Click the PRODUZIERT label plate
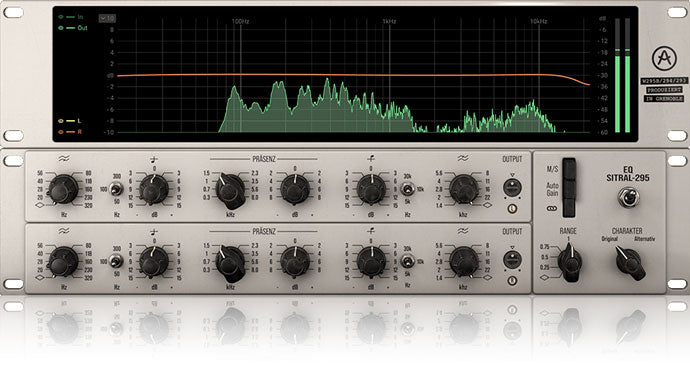Viewport: 690px width, 368px height. pyautogui.click(x=664, y=90)
